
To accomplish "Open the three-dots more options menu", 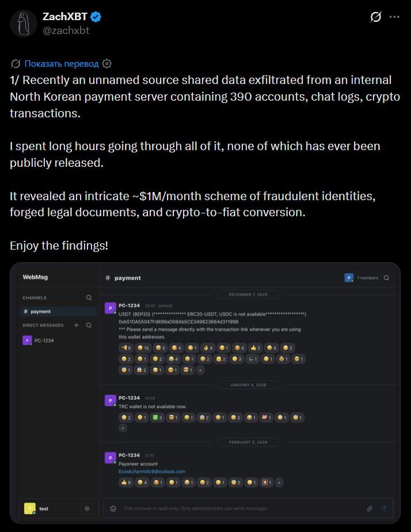I will (x=394, y=17).
